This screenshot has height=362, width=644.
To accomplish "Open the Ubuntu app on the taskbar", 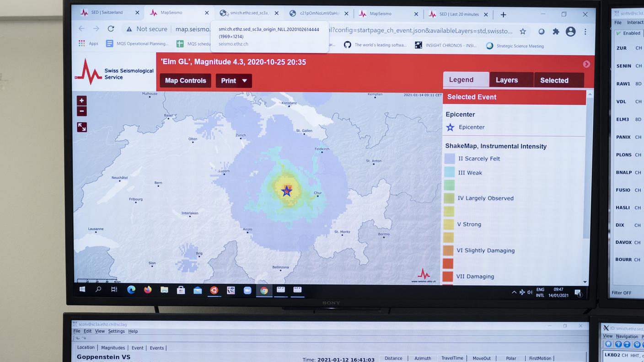I will coord(214,290).
